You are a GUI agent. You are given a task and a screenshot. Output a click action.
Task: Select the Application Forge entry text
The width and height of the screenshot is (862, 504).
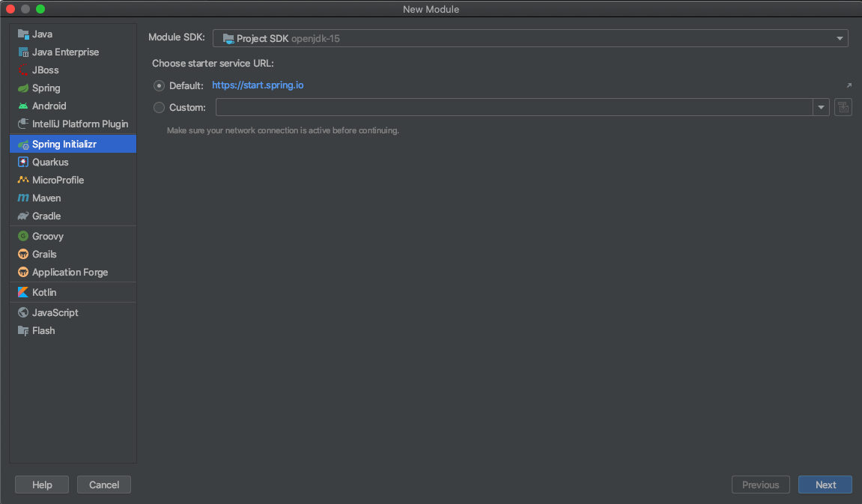click(x=70, y=272)
